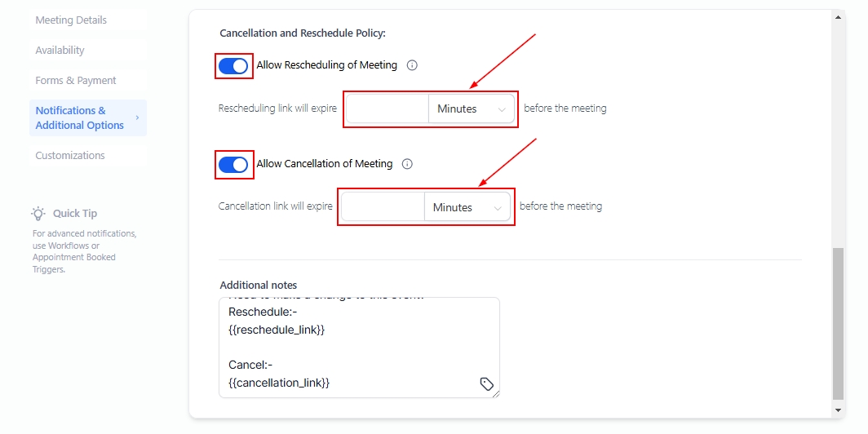Screen dimensions: 868x434
Task: Click the rescheduling link expiry number field
Action: (387, 109)
